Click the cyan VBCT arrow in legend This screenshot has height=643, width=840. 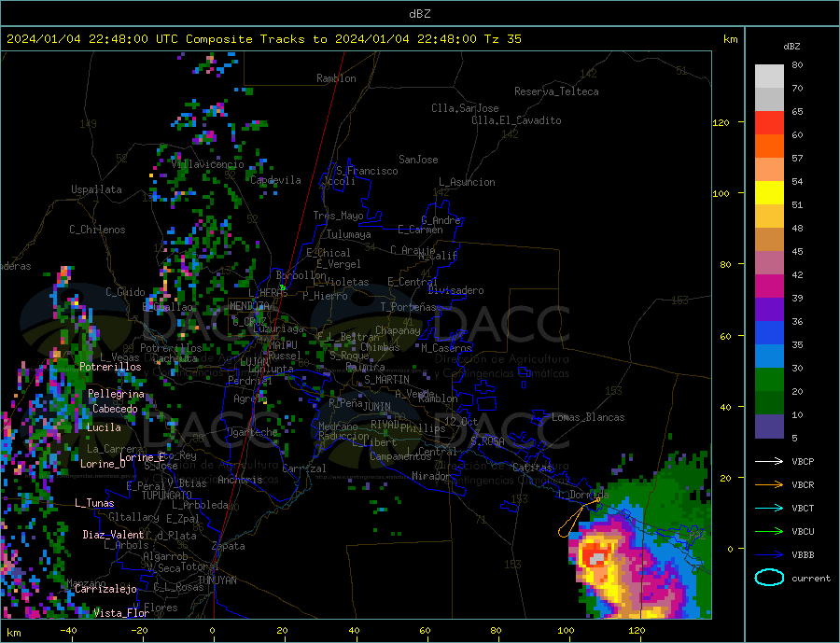pyautogui.click(x=769, y=508)
